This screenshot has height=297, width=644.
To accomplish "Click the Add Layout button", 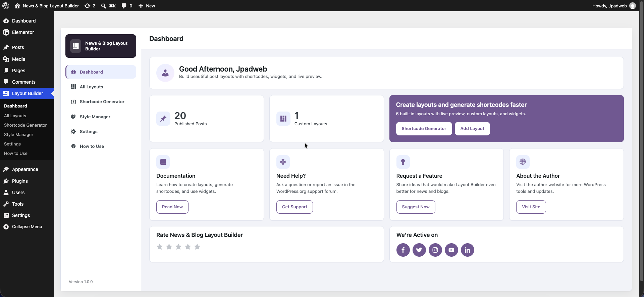I will [x=472, y=129].
